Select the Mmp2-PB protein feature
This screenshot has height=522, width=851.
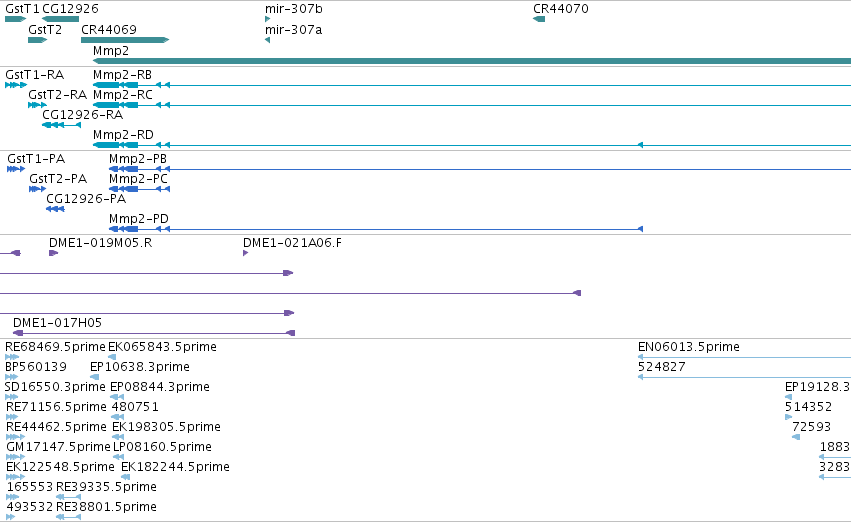pos(480,169)
